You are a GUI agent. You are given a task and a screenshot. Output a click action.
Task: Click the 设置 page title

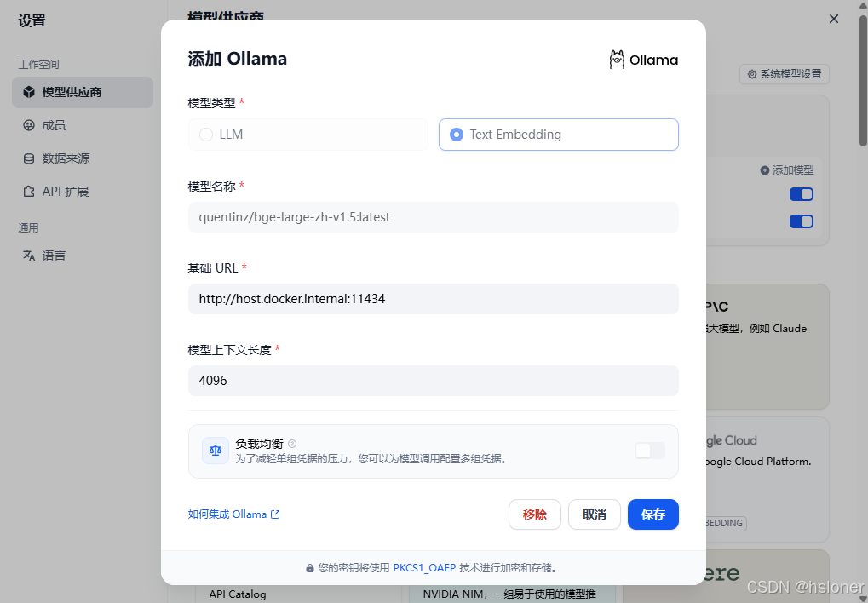[32, 21]
